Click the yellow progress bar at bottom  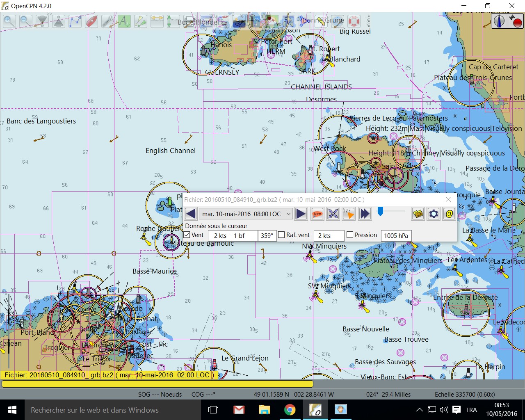(157, 384)
